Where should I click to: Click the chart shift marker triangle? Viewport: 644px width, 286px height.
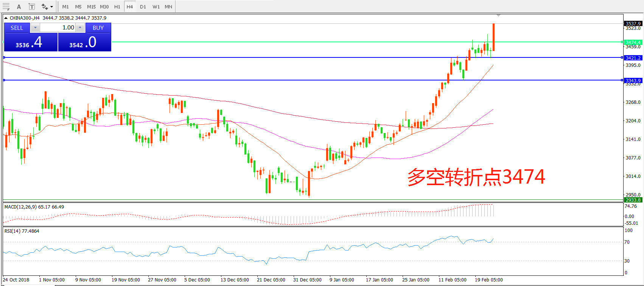(498, 15)
